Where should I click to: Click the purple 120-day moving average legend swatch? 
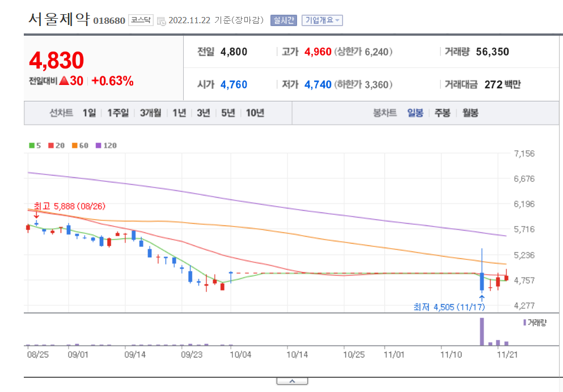(99, 145)
